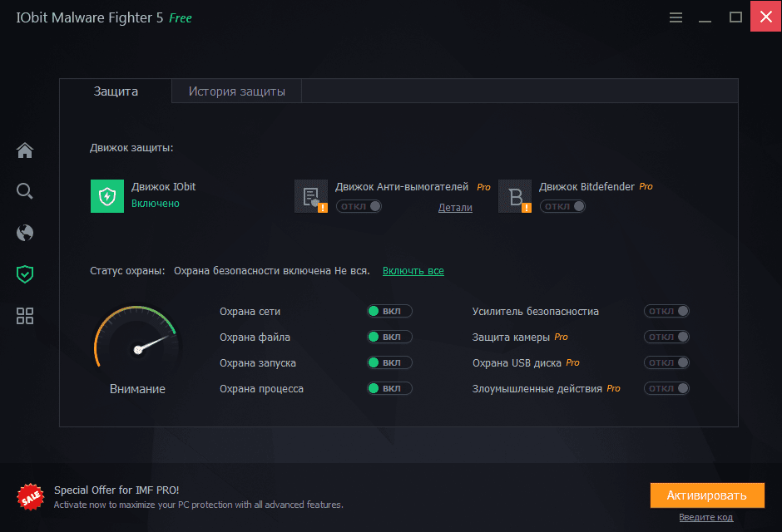Maximize the IObit Malware Fighter window
This screenshot has width=782, height=532.
735,17
